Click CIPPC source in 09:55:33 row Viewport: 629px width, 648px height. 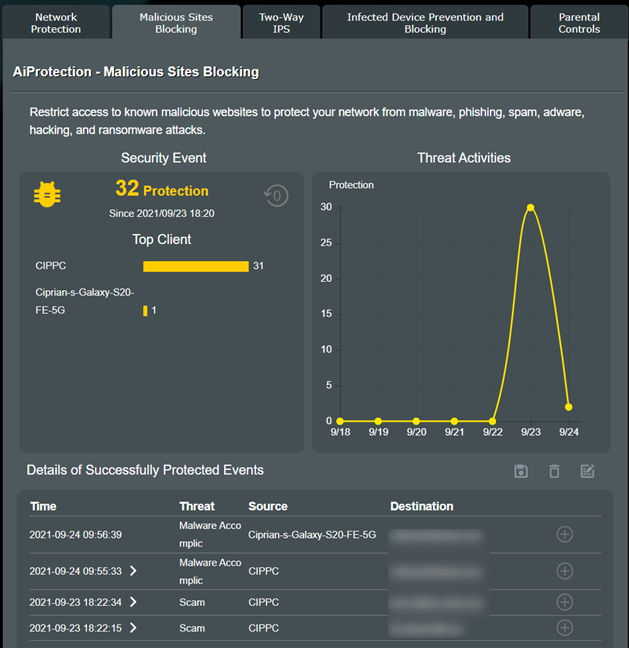(x=264, y=571)
